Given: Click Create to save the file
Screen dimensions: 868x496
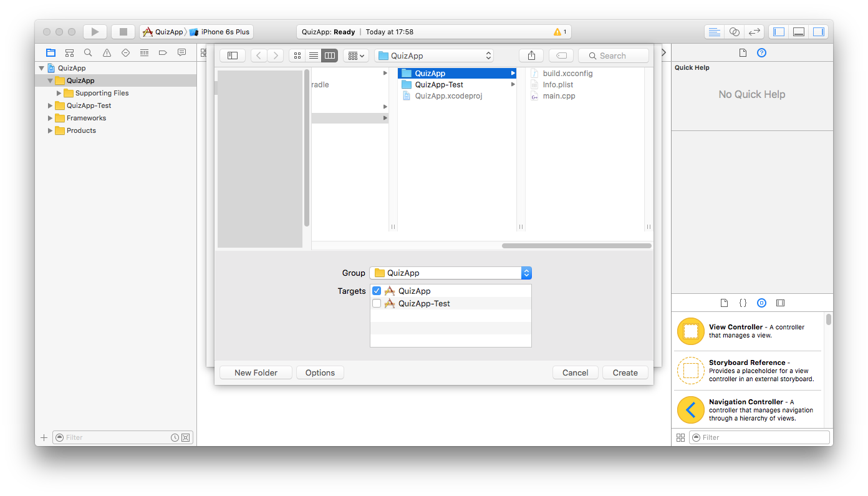Looking at the screenshot, I should pos(625,373).
